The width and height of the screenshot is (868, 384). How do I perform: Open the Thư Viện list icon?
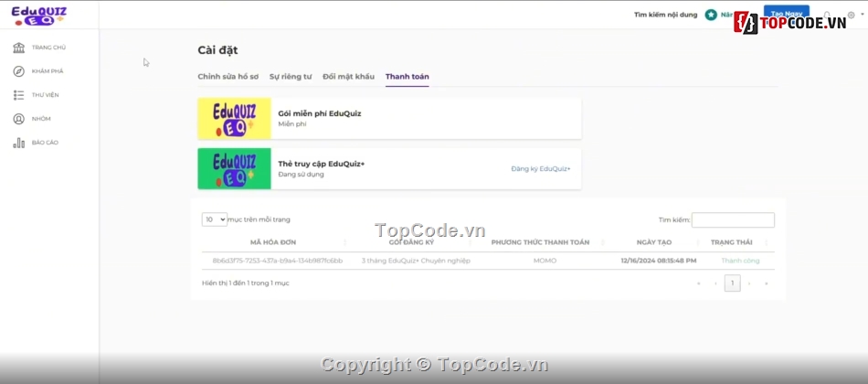pyautogui.click(x=19, y=95)
